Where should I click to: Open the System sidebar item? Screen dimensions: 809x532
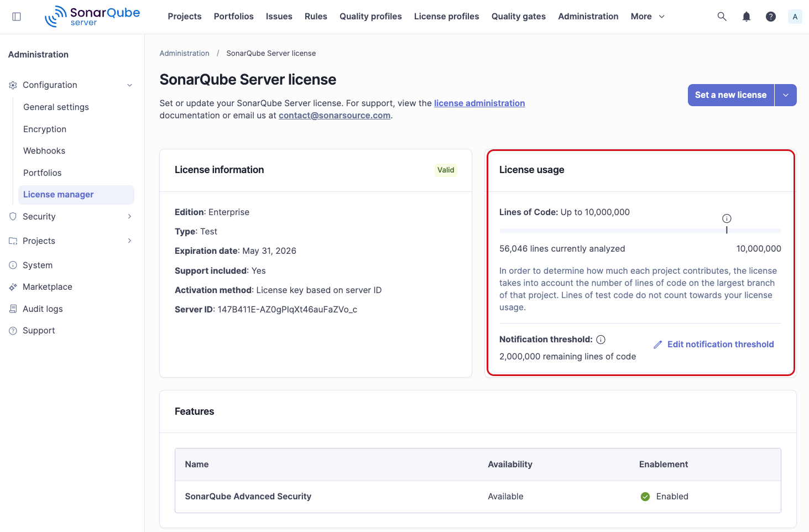click(x=38, y=265)
